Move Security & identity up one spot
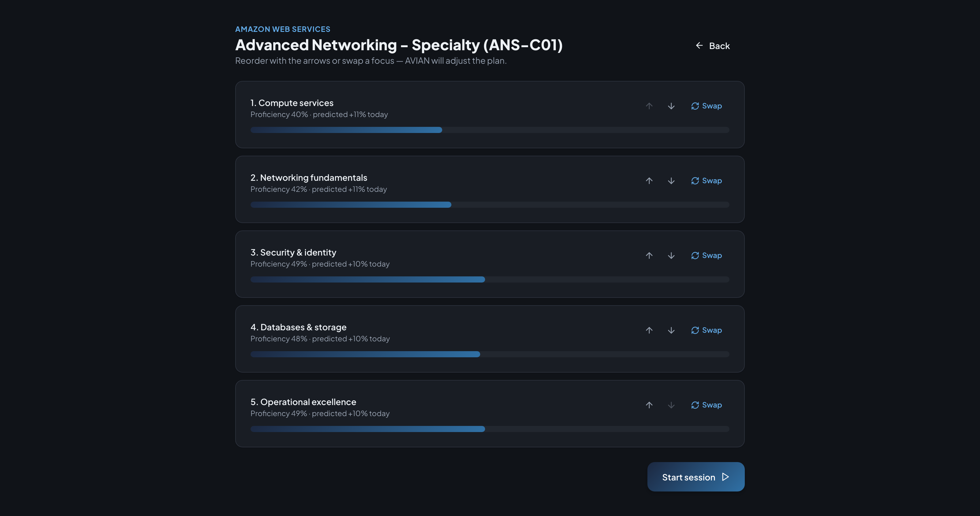The image size is (980, 516). coord(649,255)
